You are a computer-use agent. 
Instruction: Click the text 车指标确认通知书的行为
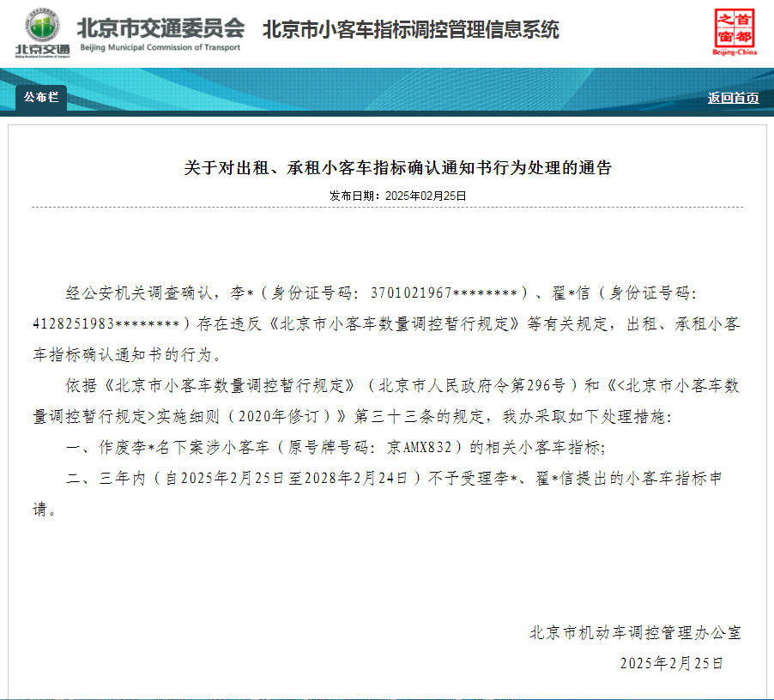(x=123, y=354)
